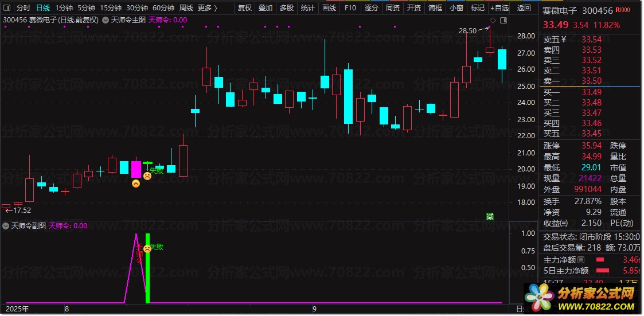Viewport: 644px width, 316px height.
Task: Click the 买一 price 33.49
Action: pos(592,92)
